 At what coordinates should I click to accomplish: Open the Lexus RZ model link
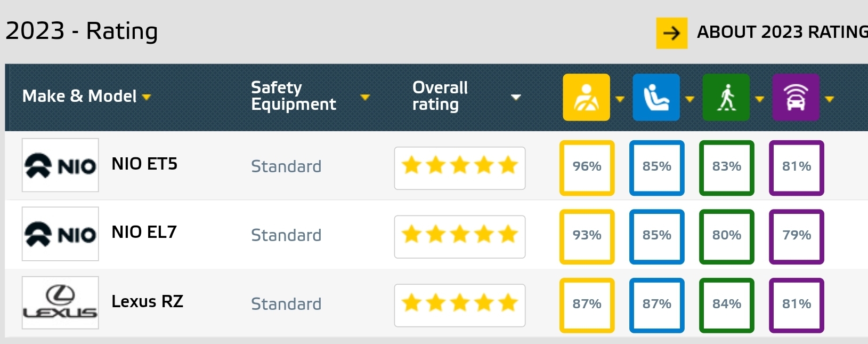click(147, 301)
